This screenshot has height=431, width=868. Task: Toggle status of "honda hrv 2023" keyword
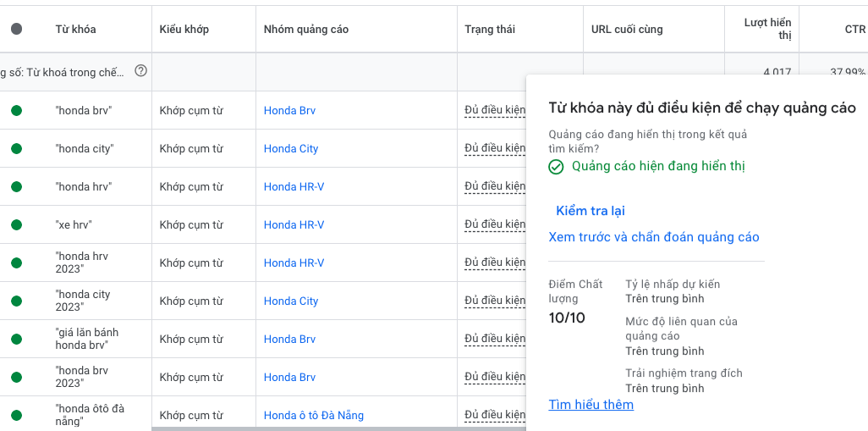click(16, 262)
